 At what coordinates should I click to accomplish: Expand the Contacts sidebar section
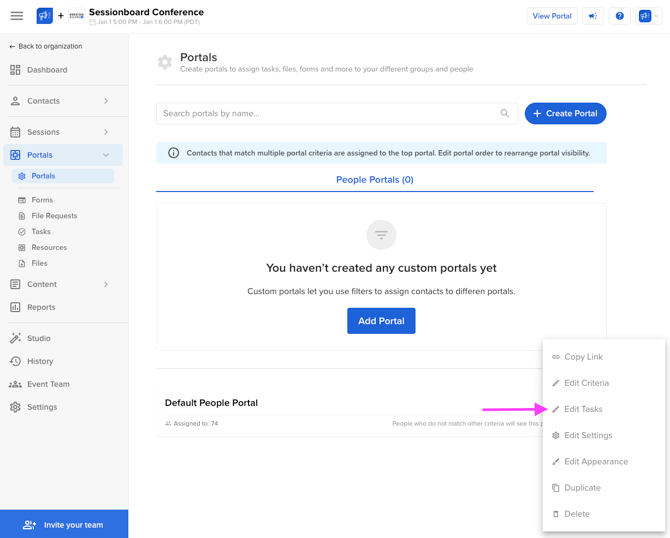click(106, 101)
